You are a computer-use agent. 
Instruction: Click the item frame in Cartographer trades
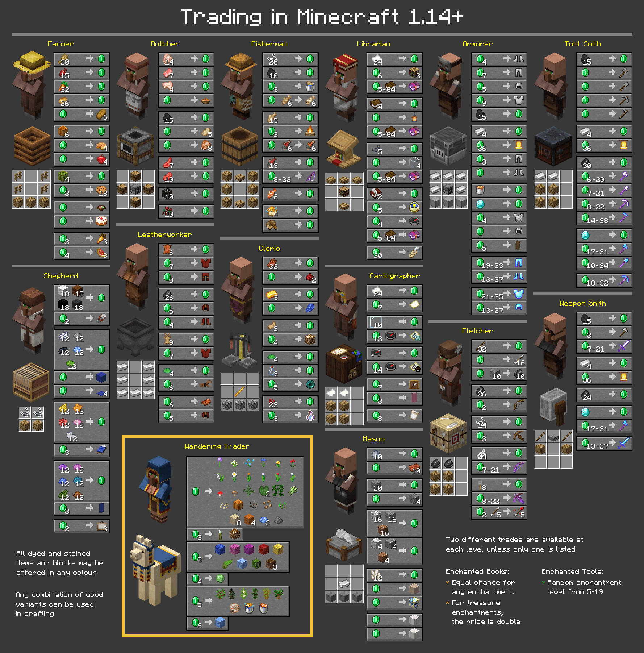414,384
